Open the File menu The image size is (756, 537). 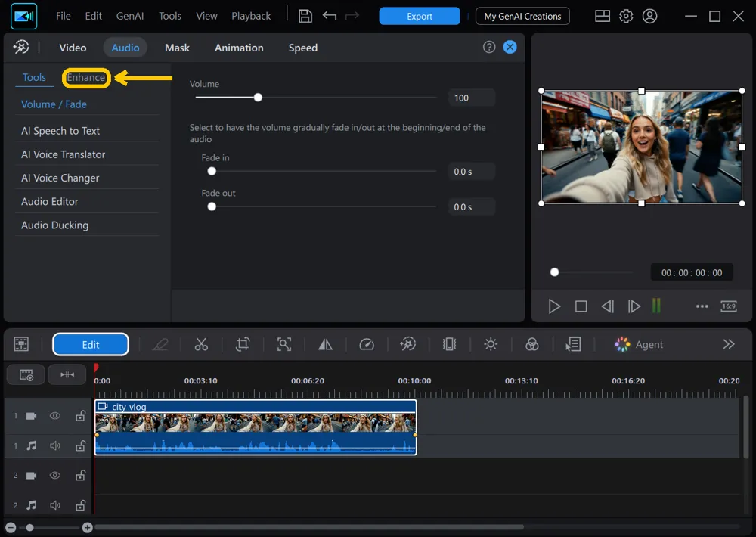tap(64, 16)
